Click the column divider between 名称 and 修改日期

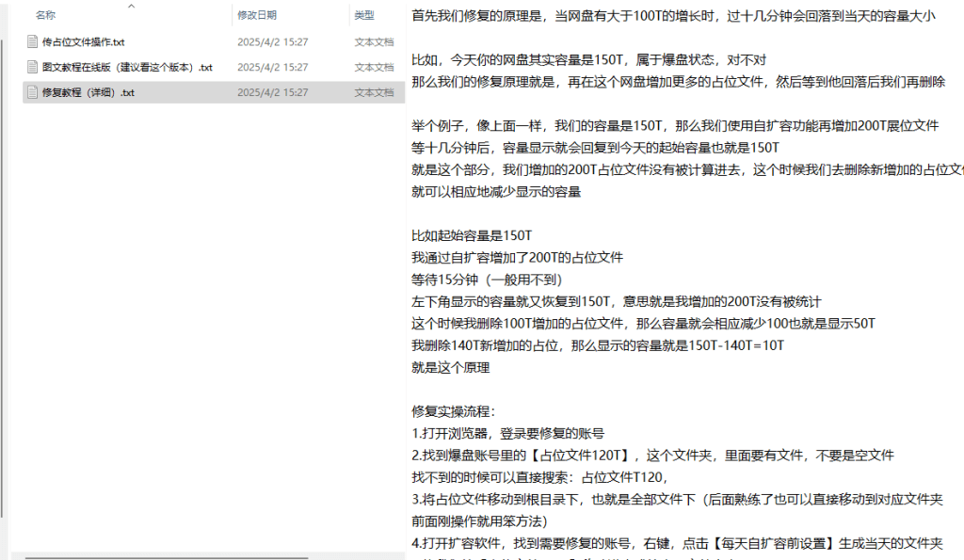click(x=232, y=15)
